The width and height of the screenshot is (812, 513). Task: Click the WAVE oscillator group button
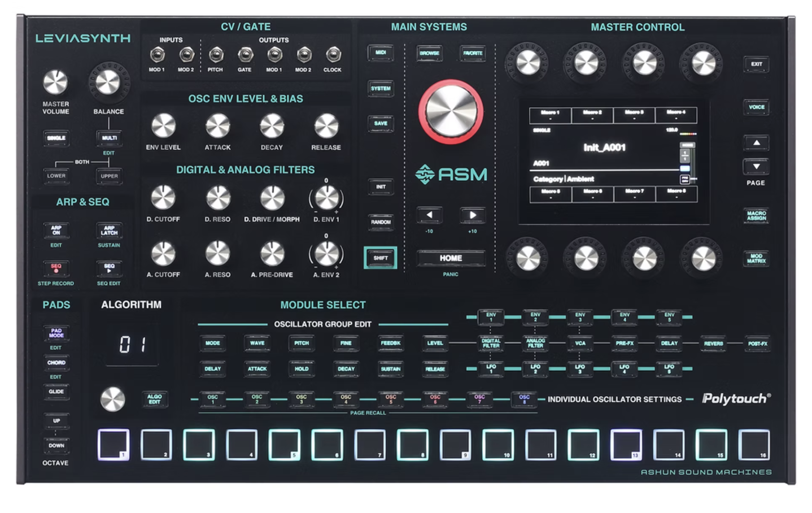tap(257, 343)
